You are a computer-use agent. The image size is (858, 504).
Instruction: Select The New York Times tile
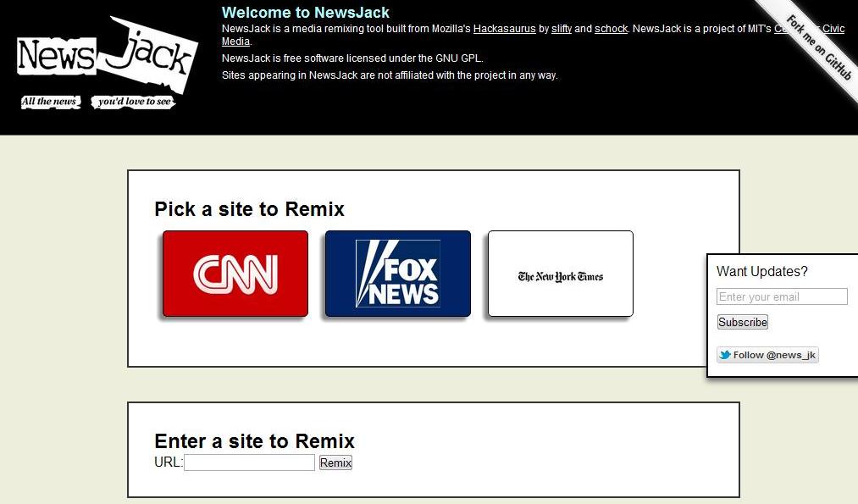point(560,274)
